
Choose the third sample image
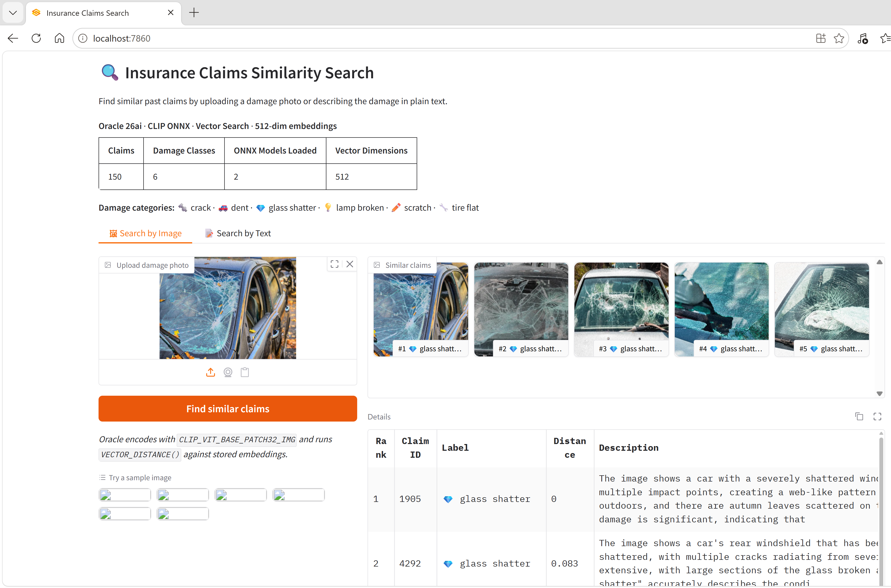pyautogui.click(x=241, y=495)
